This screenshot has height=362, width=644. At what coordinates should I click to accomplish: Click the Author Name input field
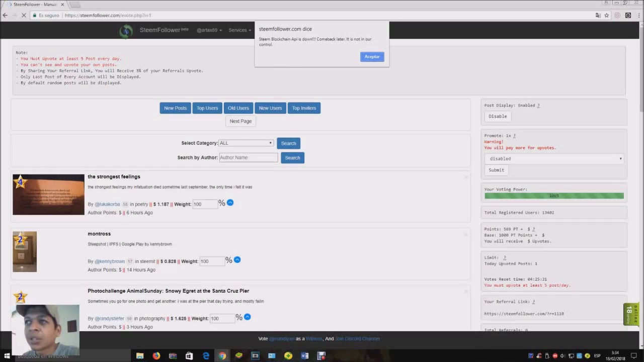(x=248, y=157)
